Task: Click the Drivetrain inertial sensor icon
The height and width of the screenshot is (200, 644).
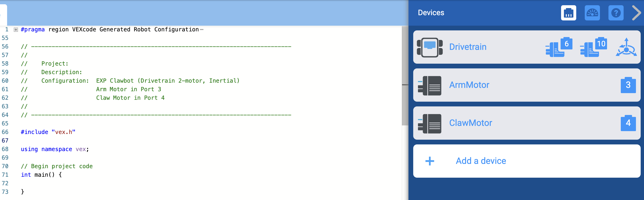Action: click(x=626, y=47)
